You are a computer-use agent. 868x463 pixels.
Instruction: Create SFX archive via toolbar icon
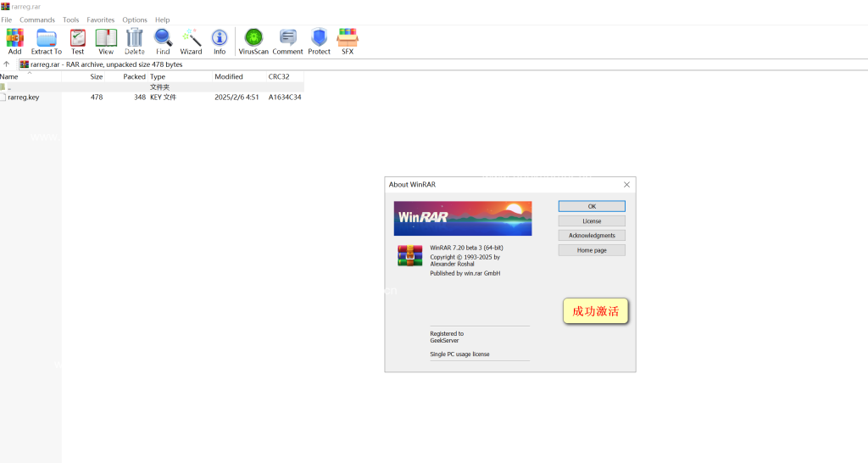point(348,39)
